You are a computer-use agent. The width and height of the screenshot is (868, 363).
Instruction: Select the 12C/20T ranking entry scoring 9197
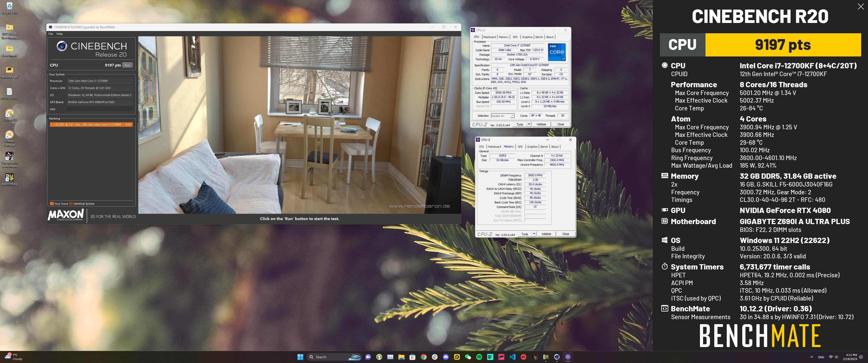click(x=91, y=125)
